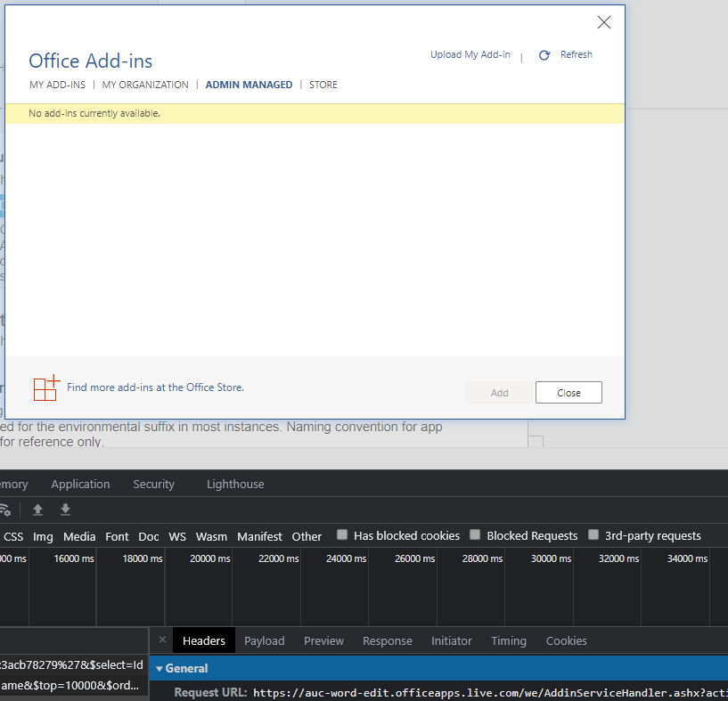Click Upload My Add-in
The height and width of the screenshot is (701, 728).
470,54
